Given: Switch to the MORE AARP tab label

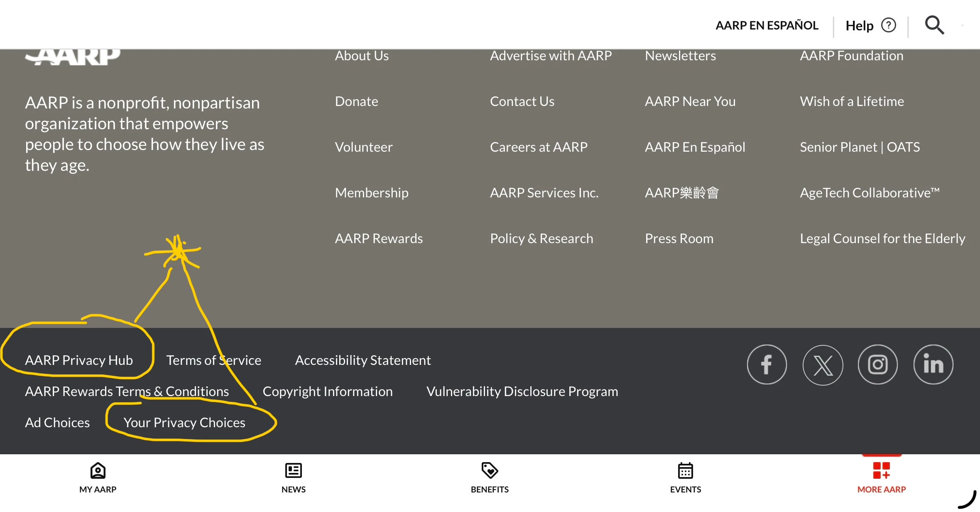Looking at the screenshot, I should [882, 490].
